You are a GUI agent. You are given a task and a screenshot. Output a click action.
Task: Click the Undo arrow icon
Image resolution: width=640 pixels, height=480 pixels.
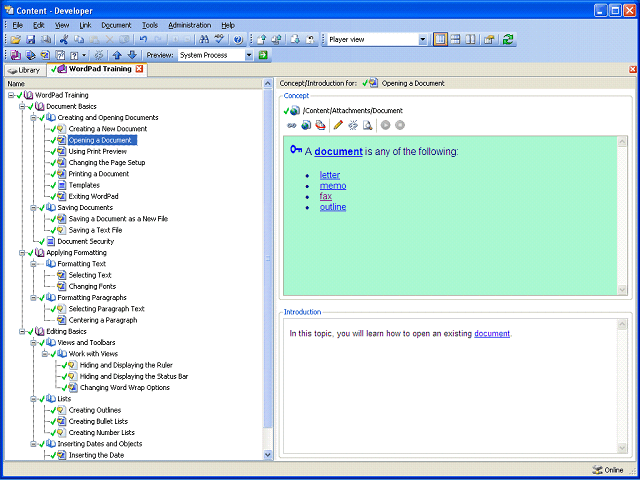143,40
